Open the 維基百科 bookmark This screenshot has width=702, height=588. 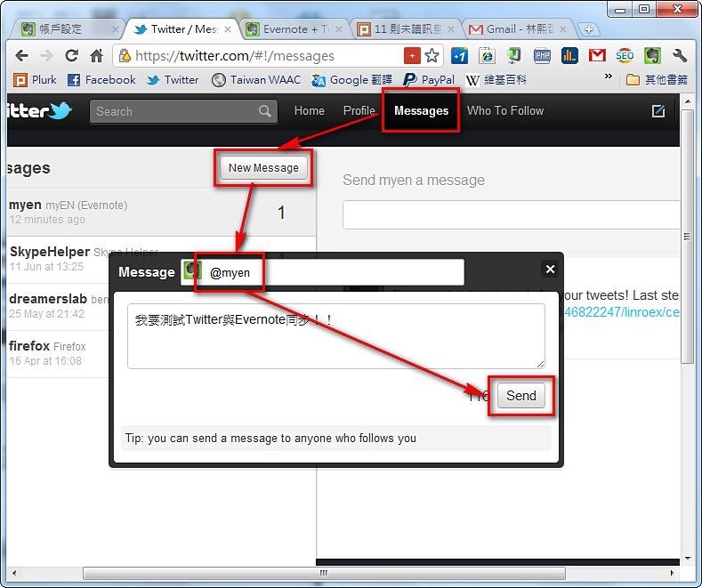496,80
